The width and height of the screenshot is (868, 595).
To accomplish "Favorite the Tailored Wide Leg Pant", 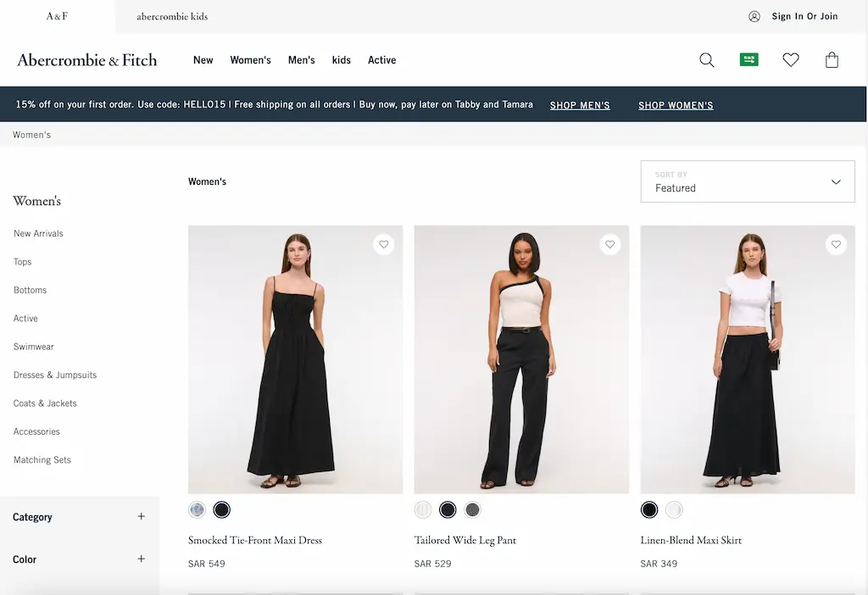I will click(x=609, y=244).
